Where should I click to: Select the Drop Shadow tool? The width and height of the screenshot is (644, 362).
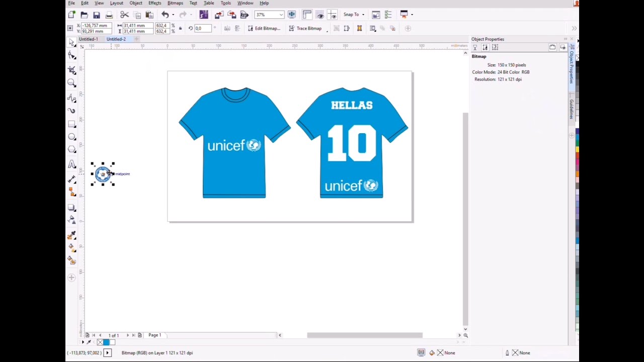pos(71,207)
